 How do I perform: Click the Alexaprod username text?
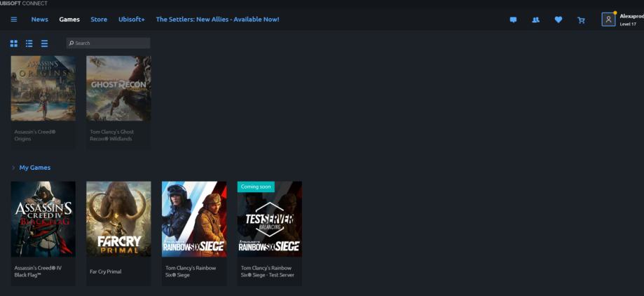(631, 16)
